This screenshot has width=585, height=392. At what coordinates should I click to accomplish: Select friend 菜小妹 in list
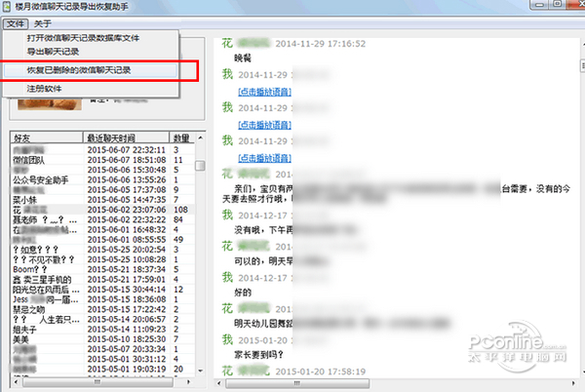point(24,200)
